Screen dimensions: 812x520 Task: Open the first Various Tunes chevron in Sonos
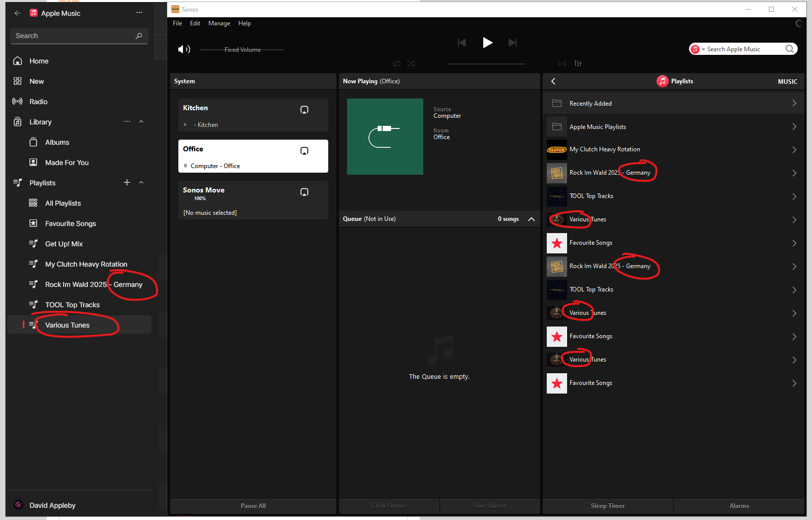pyautogui.click(x=794, y=220)
